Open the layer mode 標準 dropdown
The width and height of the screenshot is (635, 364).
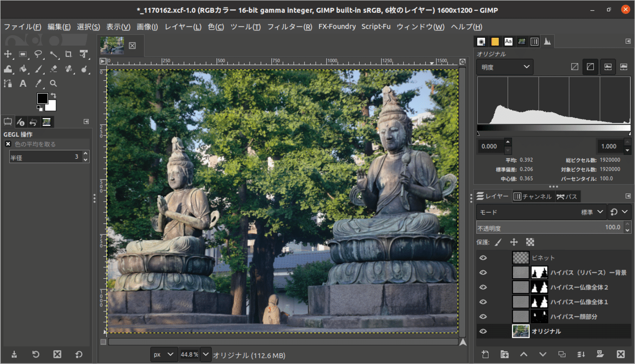pos(541,212)
